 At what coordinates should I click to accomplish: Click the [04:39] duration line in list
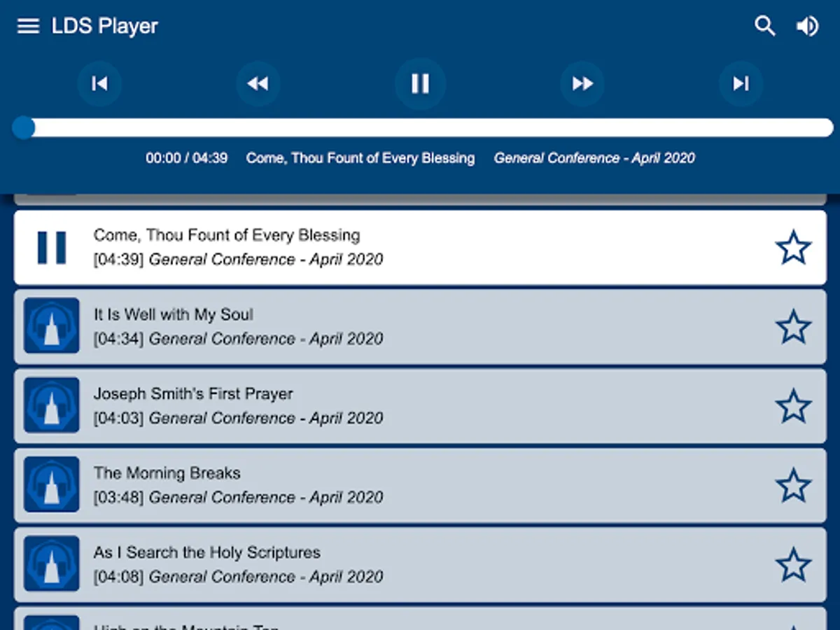pos(238,260)
